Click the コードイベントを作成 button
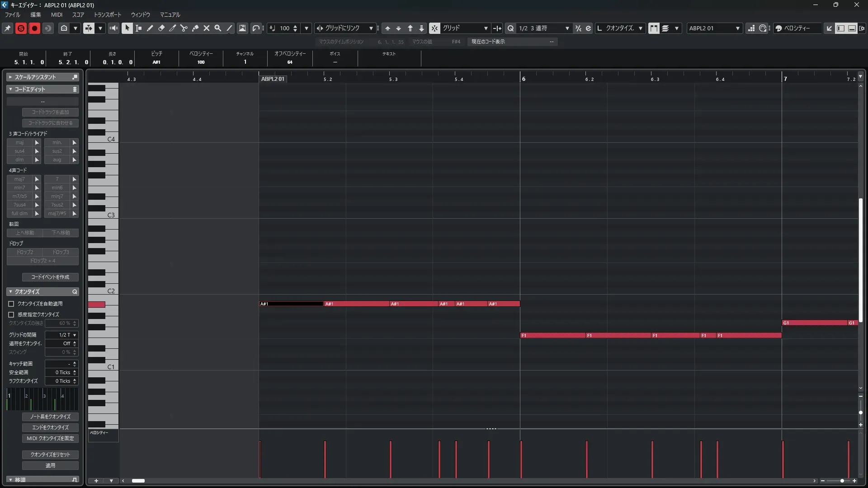 tap(50, 277)
